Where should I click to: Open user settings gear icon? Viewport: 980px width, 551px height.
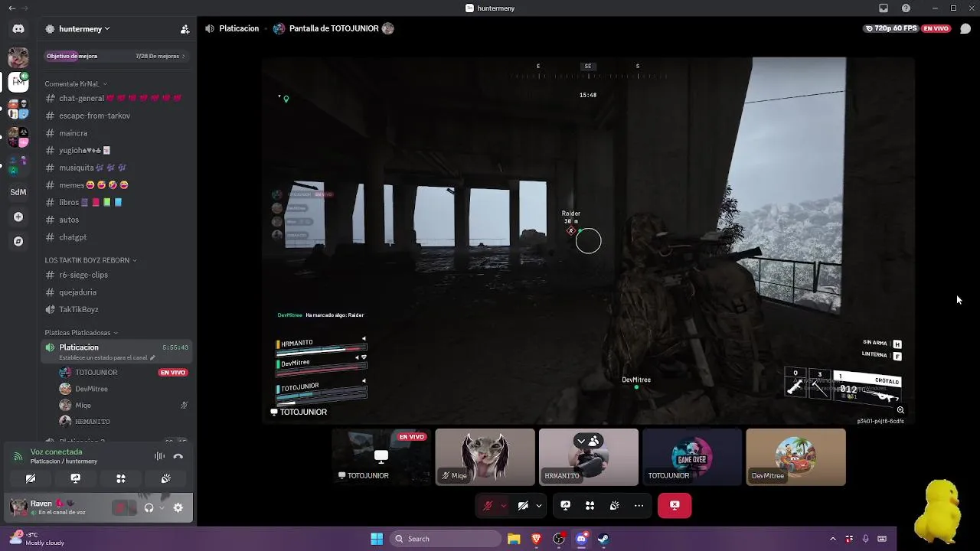pos(178,507)
